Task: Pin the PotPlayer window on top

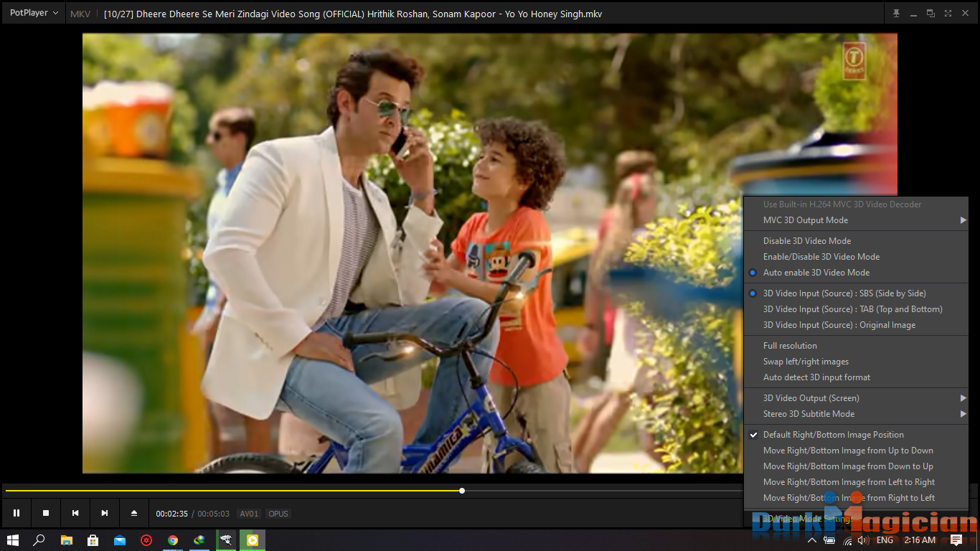Action: pyautogui.click(x=896, y=13)
